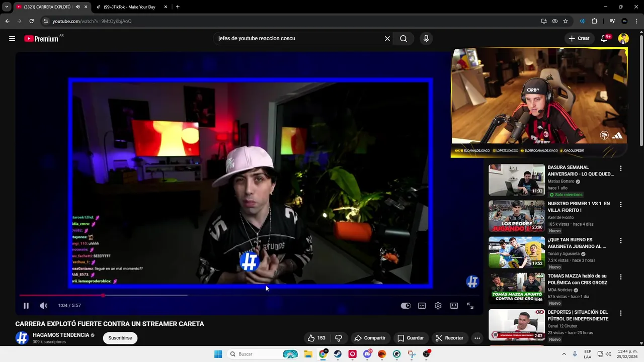Go to YouTube Premium home logo
The image size is (644, 362).
[x=41, y=39]
